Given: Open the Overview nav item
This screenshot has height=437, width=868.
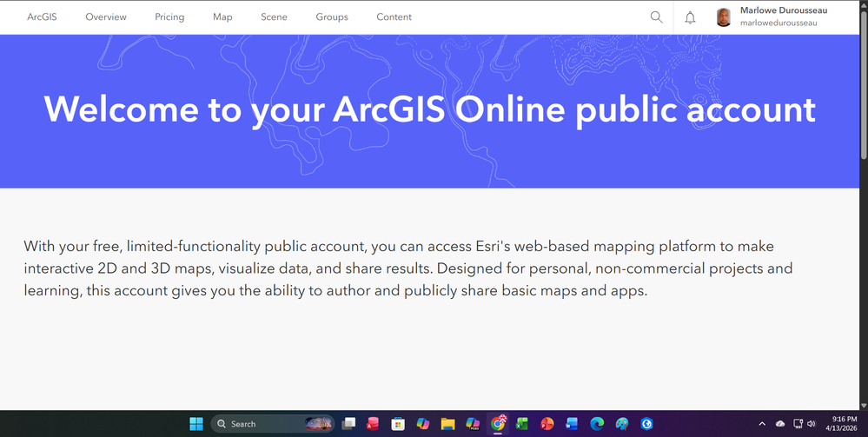Looking at the screenshot, I should (x=106, y=17).
